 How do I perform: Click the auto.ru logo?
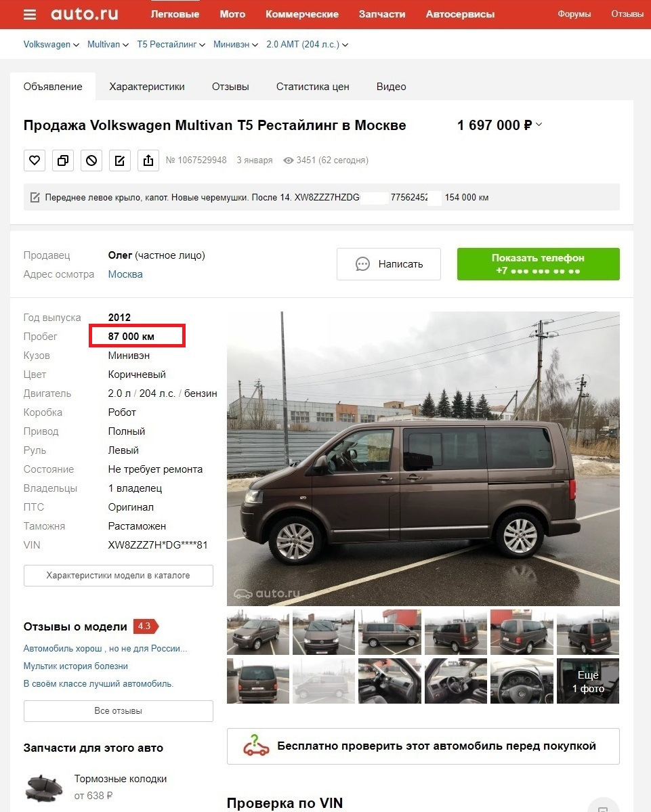(85, 14)
